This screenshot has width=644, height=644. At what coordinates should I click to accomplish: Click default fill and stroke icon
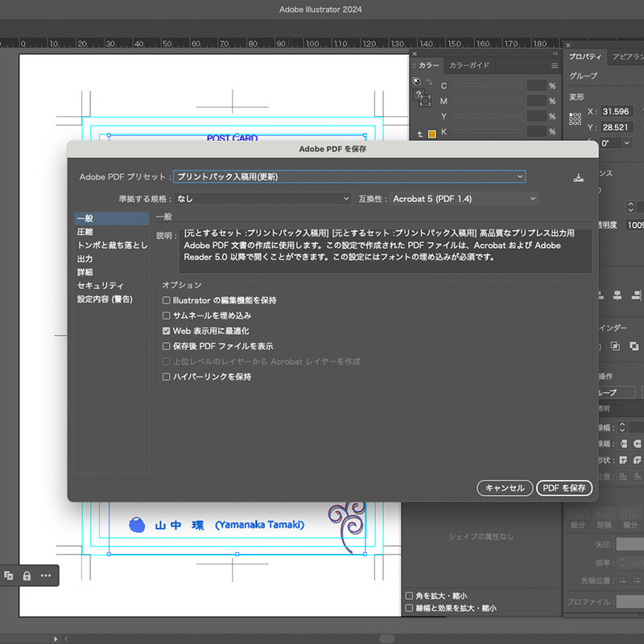pyautogui.click(x=416, y=82)
